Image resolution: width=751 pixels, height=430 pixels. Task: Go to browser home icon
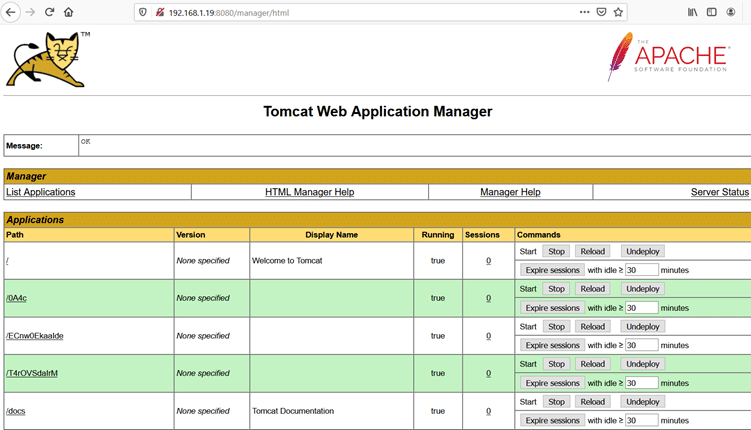point(68,12)
